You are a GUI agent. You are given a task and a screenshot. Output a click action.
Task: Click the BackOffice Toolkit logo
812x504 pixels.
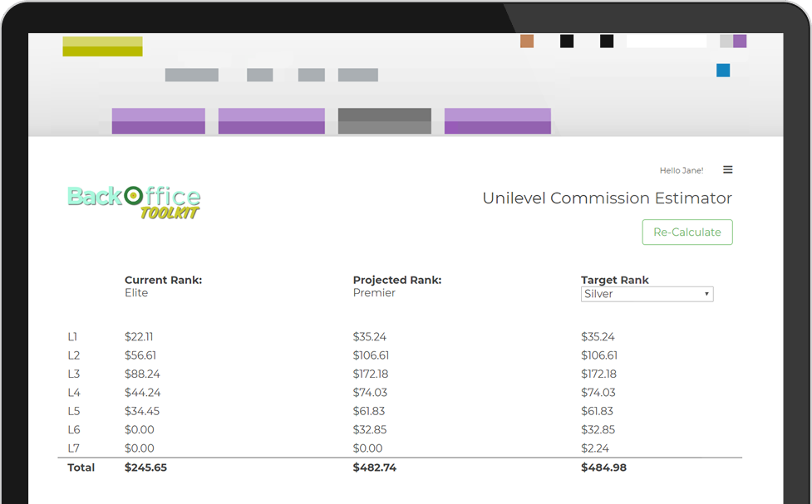point(134,202)
